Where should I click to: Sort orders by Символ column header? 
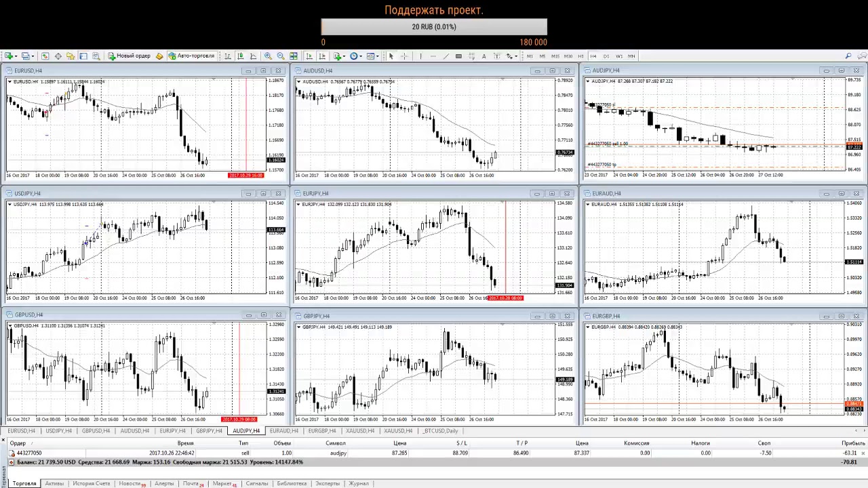point(336,443)
